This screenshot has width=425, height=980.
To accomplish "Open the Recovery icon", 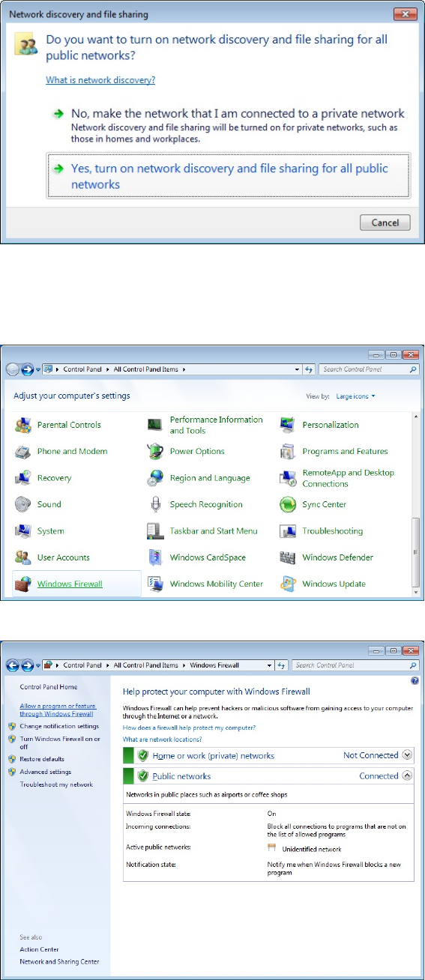I will point(23,478).
